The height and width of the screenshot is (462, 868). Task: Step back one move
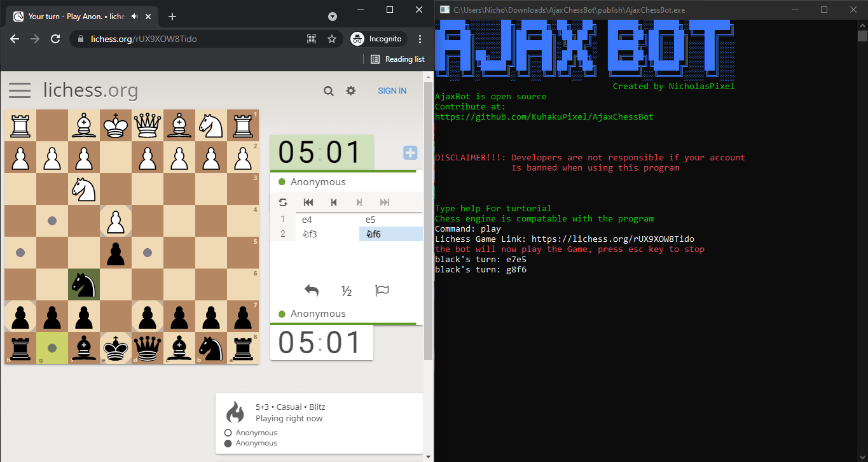[334, 202]
